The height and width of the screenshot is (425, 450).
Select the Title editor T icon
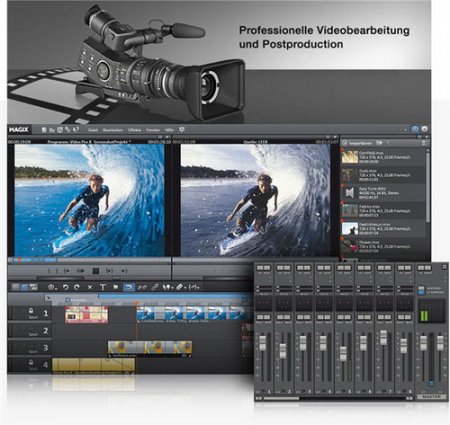click(x=103, y=287)
